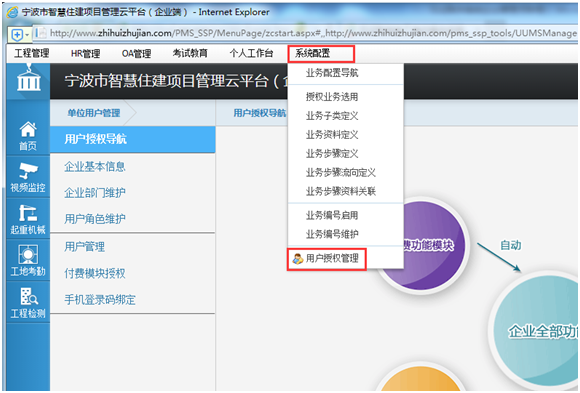Open the shield icon dropdown arrow
This screenshot has width=580, height=393.
click(27, 36)
